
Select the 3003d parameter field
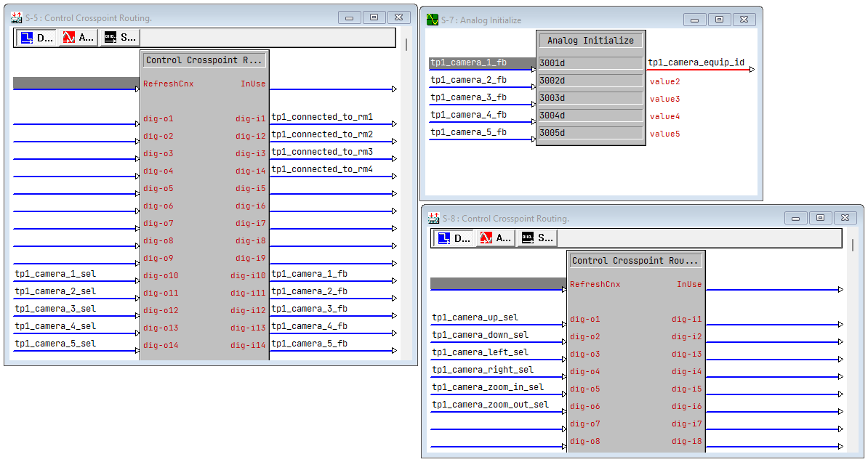[590, 98]
